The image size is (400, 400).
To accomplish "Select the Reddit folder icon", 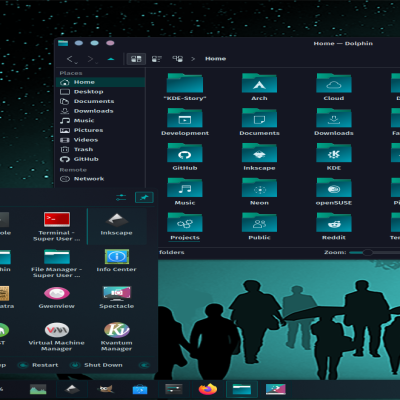I will [334, 222].
